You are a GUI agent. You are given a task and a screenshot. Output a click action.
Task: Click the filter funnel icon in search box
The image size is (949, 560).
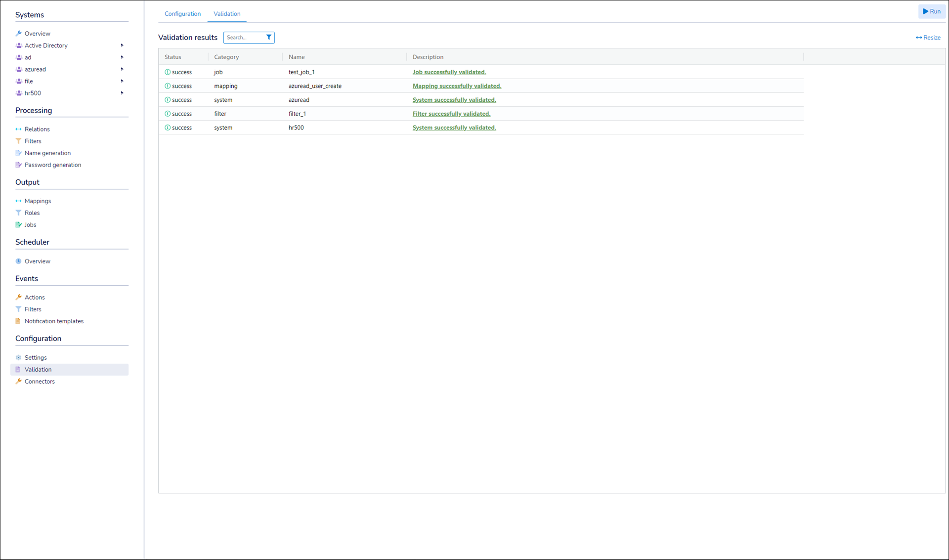pos(269,38)
